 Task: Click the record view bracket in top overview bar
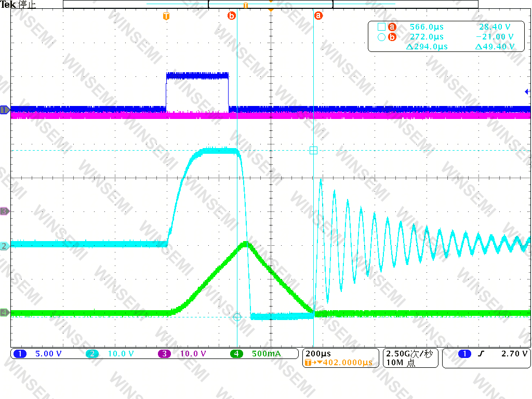coord(270,4)
